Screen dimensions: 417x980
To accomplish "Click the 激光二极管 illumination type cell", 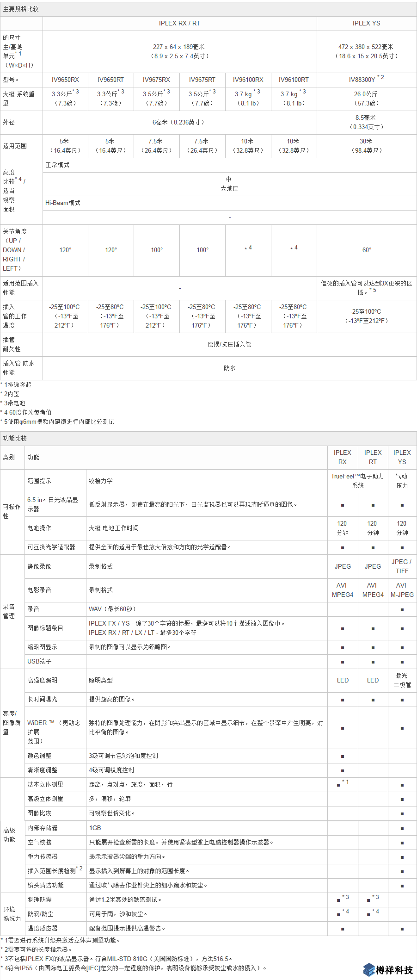I will [x=402, y=680].
